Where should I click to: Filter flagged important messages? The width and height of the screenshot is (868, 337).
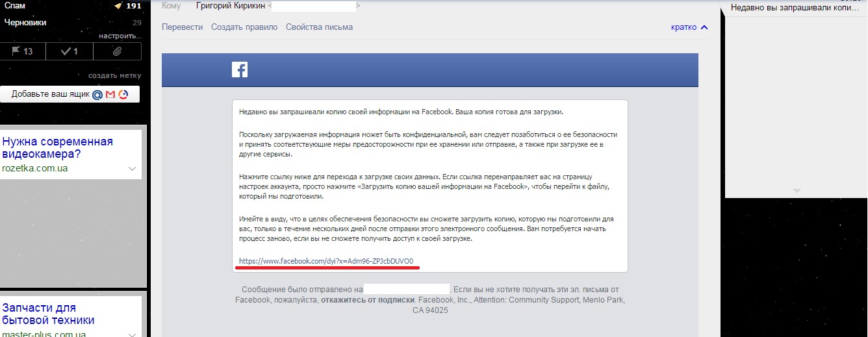(23, 51)
